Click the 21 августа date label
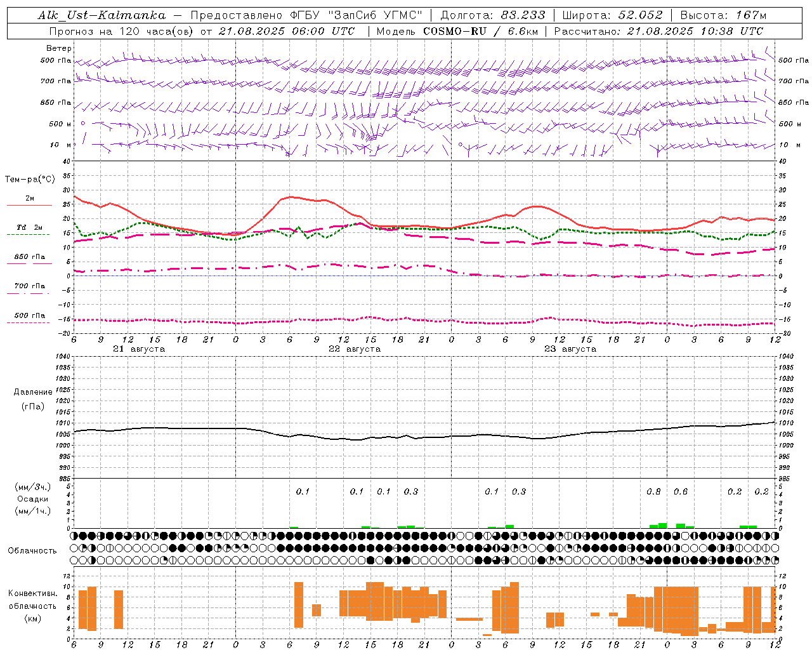This screenshot has height=650, width=812. 139,349
